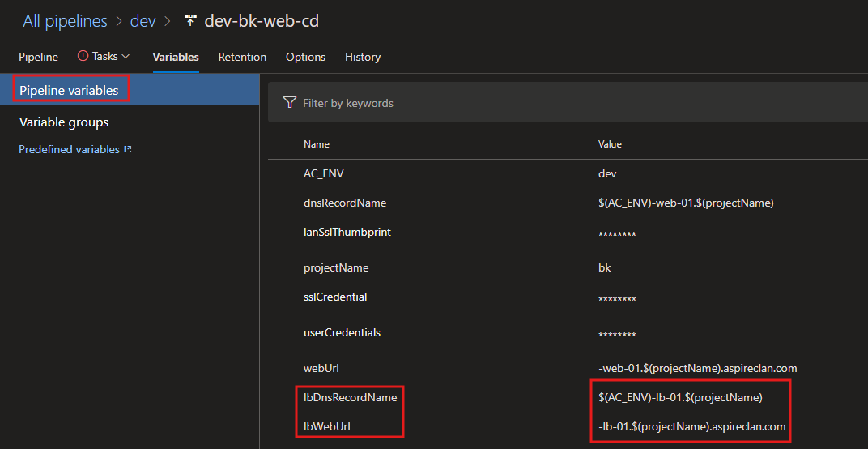868x449 pixels.
Task: Select the webUrl variable name
Action: [321, 368]
